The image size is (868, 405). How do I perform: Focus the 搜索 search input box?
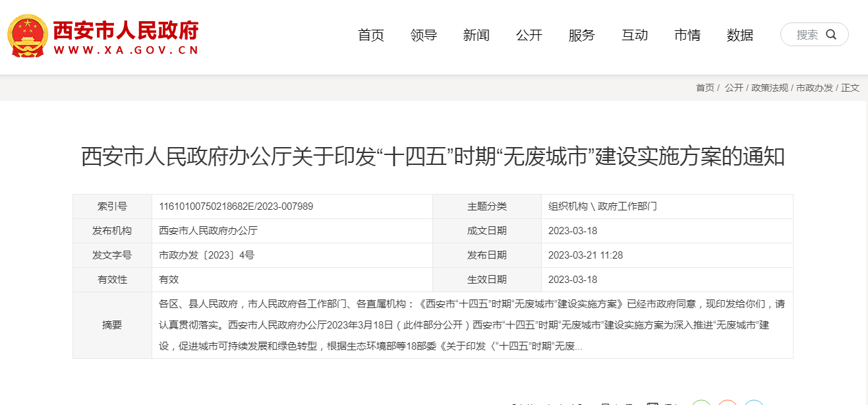[805, 35]
